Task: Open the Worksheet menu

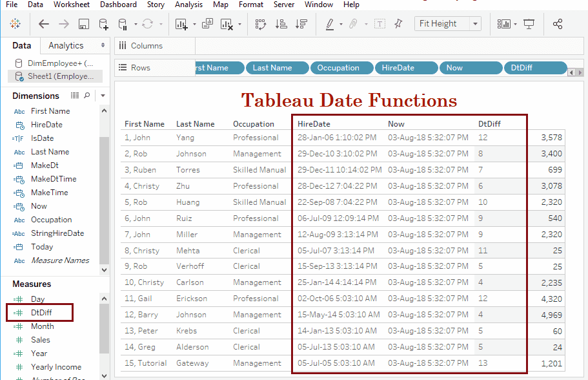Action: tap(71, 5)
